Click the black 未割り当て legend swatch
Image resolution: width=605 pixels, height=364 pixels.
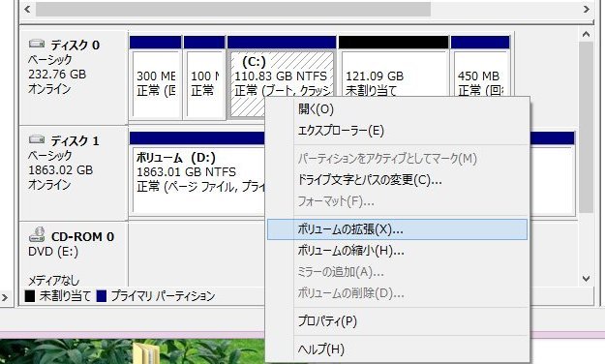click(30, 296)
